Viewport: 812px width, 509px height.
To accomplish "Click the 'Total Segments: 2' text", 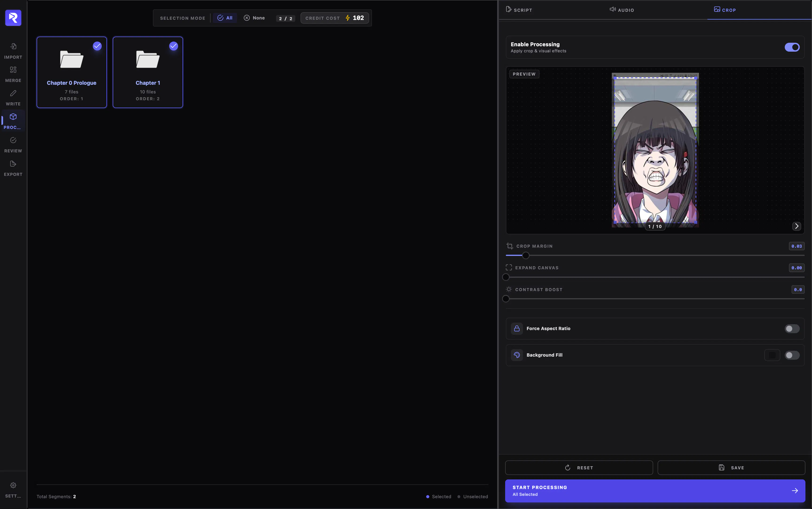I will tap(56, 497).
